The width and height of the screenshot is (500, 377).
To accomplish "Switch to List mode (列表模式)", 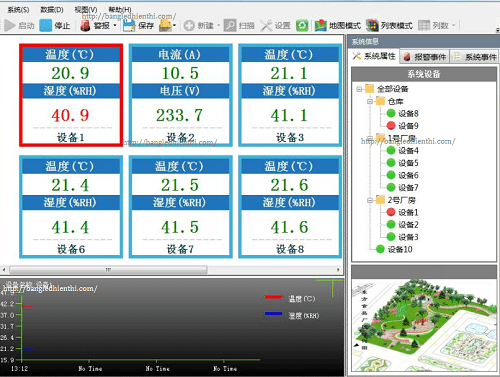I will [x=389, y=25].
